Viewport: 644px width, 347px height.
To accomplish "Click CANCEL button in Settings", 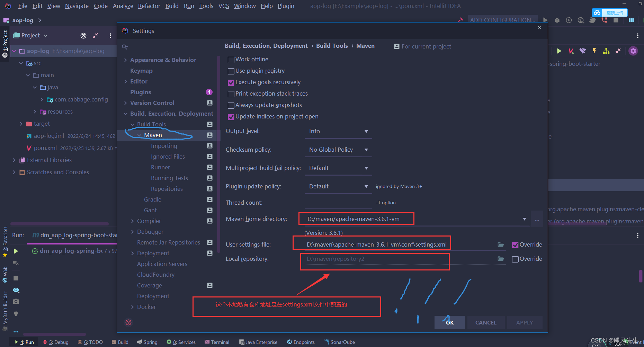I will pyautogui.click(x=486, y=322).
